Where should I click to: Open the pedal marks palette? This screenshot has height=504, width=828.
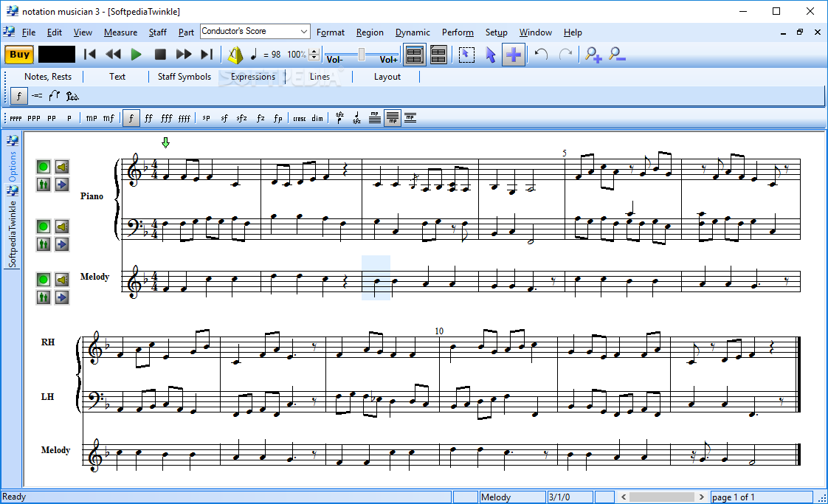coord(72,96)
